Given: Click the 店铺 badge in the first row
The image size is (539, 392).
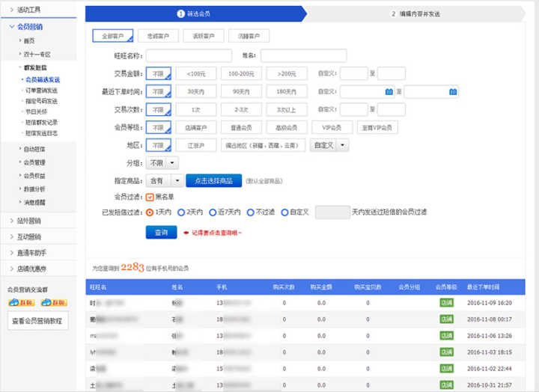Looking at the screenshot, I should pos(446,303).
